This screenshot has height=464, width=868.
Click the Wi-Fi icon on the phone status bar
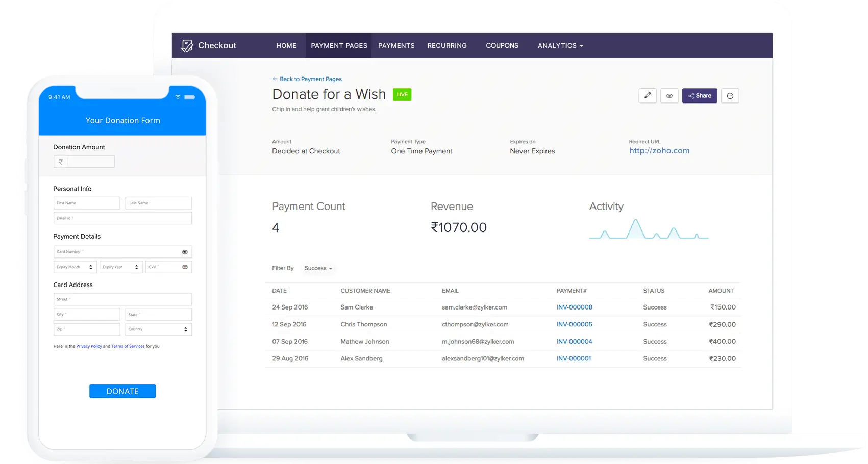[178, 96]
